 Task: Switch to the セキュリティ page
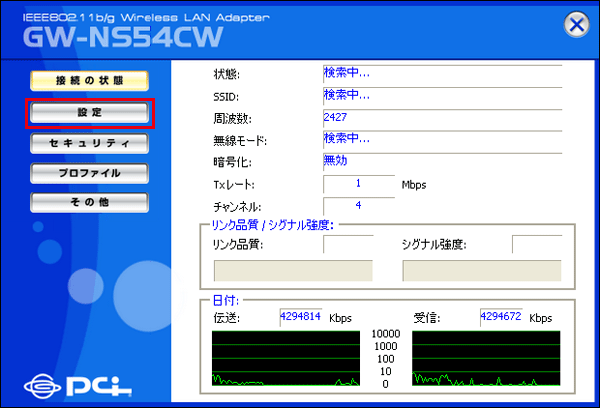point(89,143)
